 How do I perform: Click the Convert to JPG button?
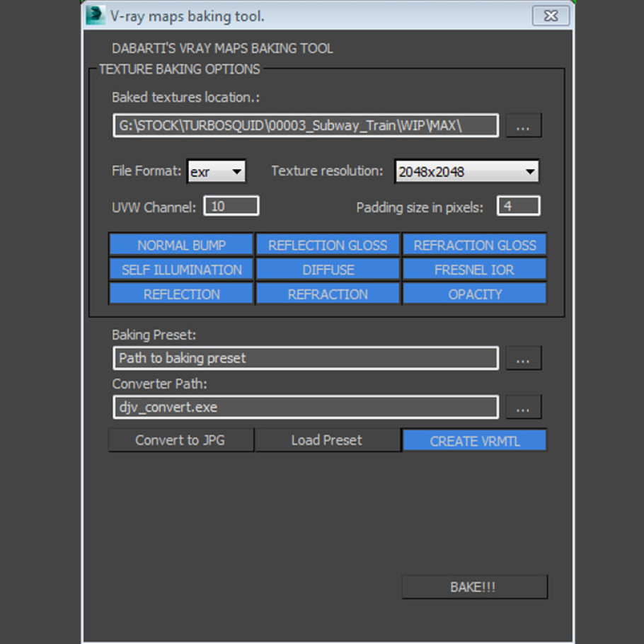(181, 440)
